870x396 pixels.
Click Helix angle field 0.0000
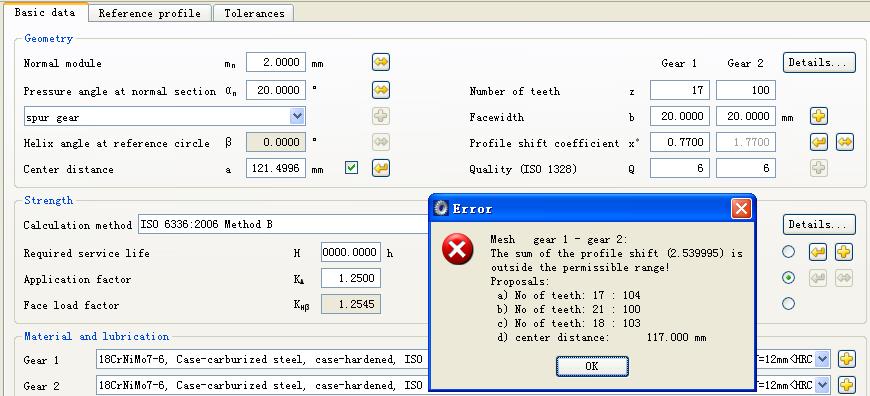(x=276, y=142)
